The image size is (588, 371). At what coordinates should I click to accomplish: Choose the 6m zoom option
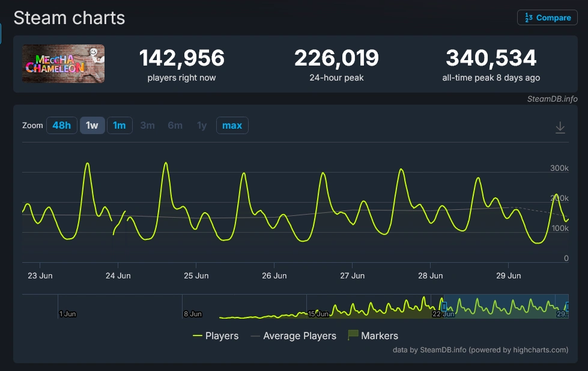coord(175,126)
